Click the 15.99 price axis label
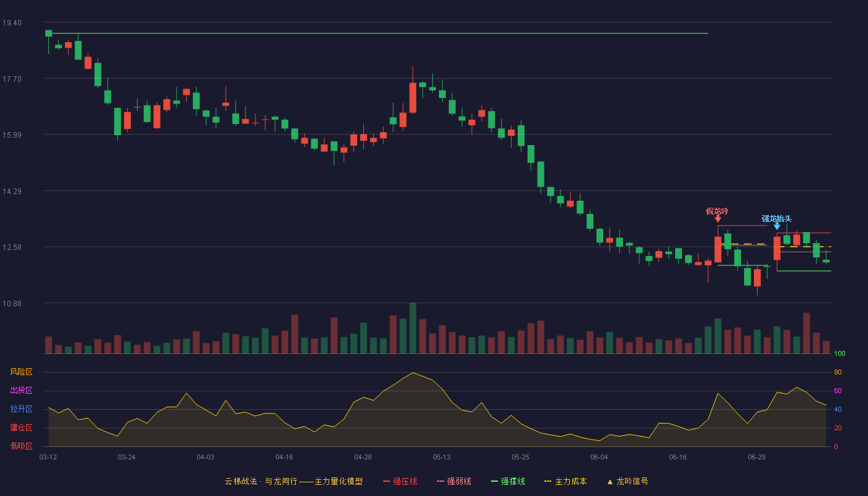The height and width of the screenshot is (496, 868). [x=12, y=135]
